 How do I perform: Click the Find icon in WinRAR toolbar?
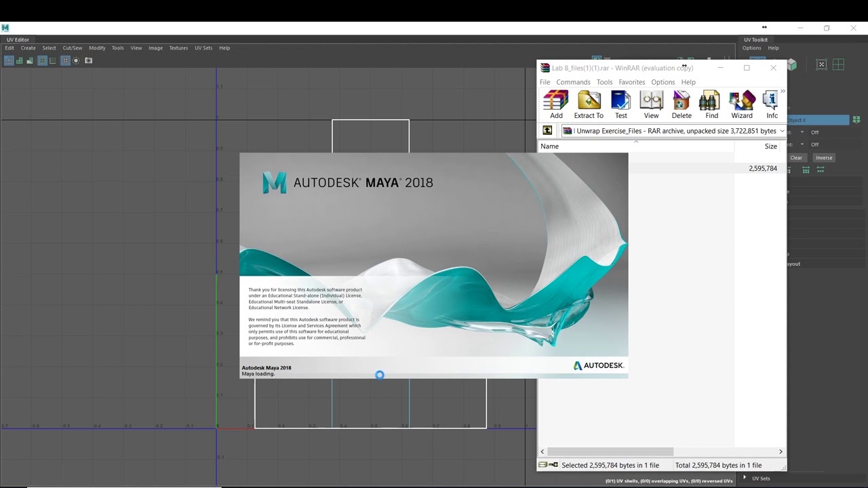pos(711,104)
